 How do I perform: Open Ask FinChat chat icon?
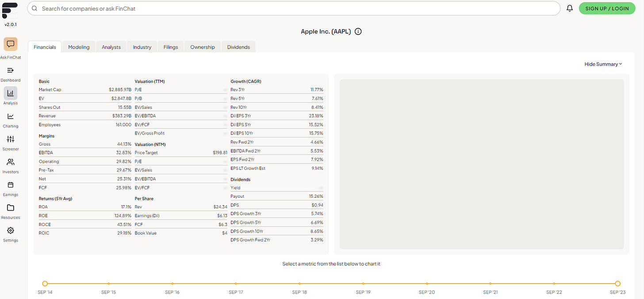(11, 44)
